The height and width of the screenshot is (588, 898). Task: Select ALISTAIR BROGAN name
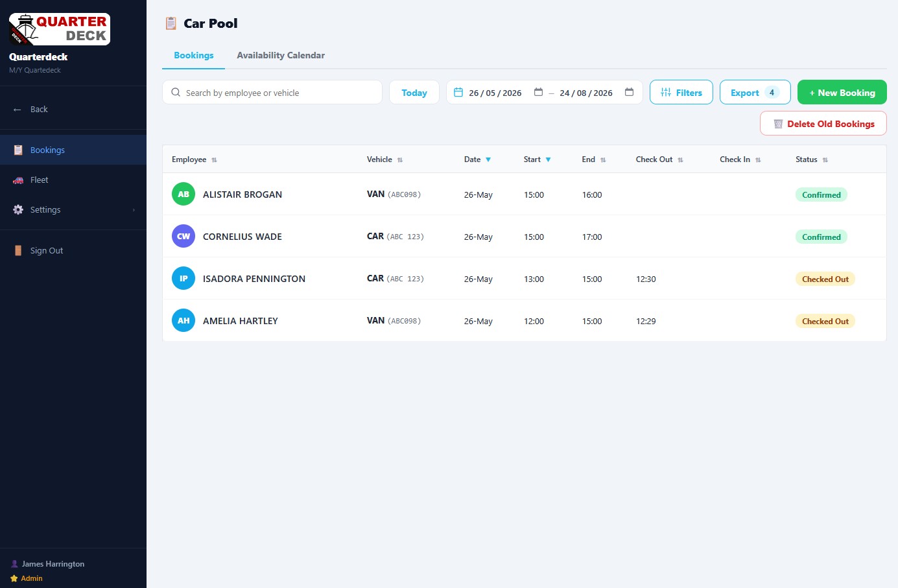tap(242, 194)
